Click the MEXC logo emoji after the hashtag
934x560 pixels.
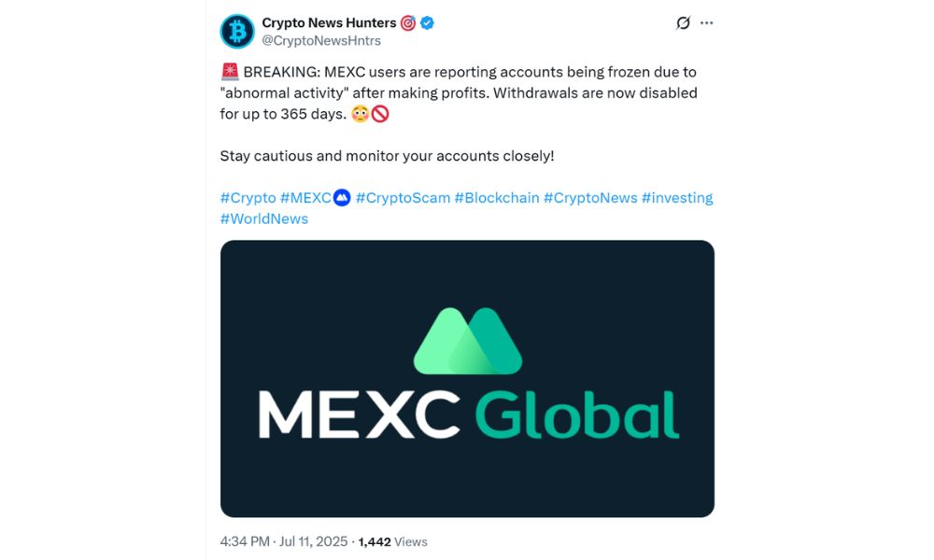(342, 198)
